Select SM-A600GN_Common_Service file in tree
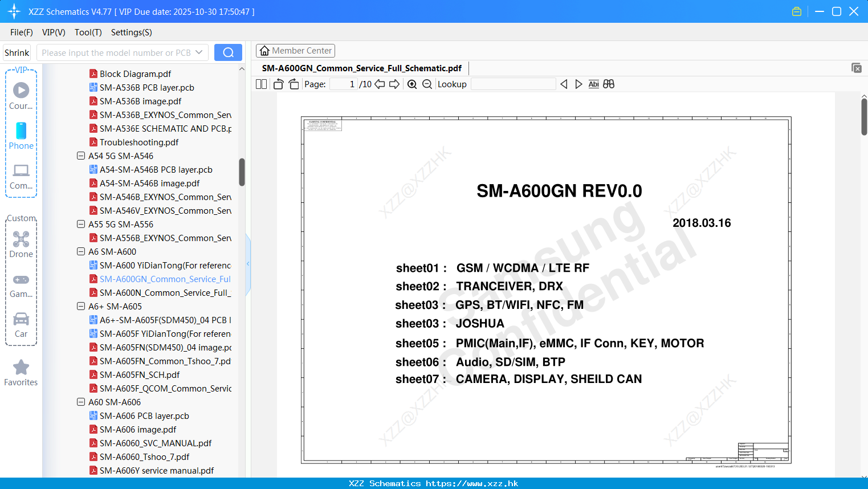Screen dimensions: 868x489 (160, 279)
